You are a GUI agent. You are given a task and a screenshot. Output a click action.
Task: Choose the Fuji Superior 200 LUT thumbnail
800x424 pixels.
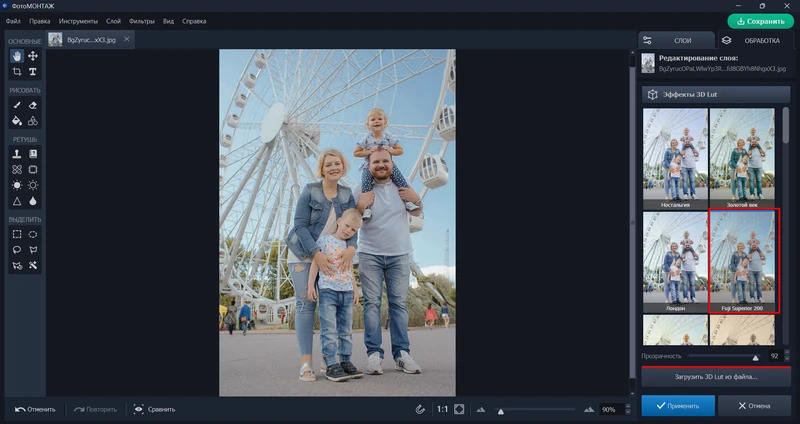pos(742,262)
